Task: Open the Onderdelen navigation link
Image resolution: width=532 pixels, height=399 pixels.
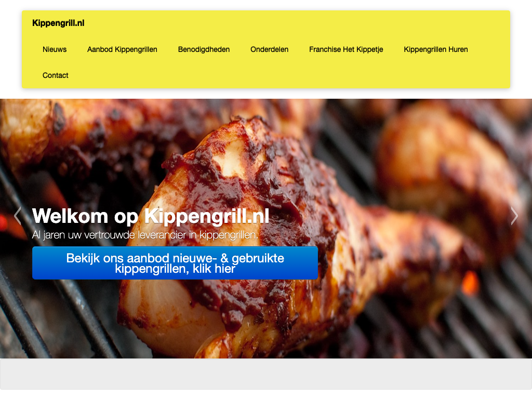Action: [x=270, y=49]
